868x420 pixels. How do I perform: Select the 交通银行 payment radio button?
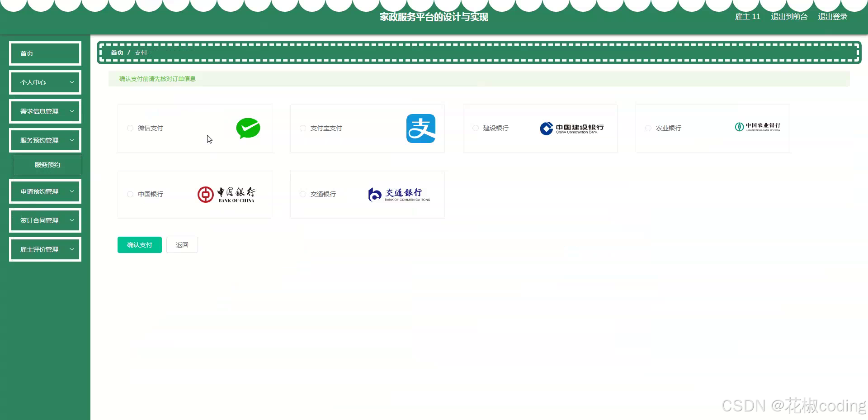tap(302, 194)
